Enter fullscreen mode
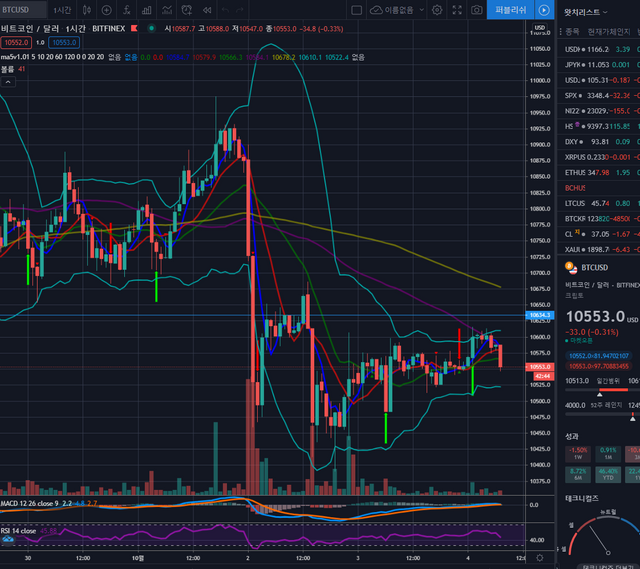The width and height of the screenshot is (640, 569). click(x=457, y=10)
